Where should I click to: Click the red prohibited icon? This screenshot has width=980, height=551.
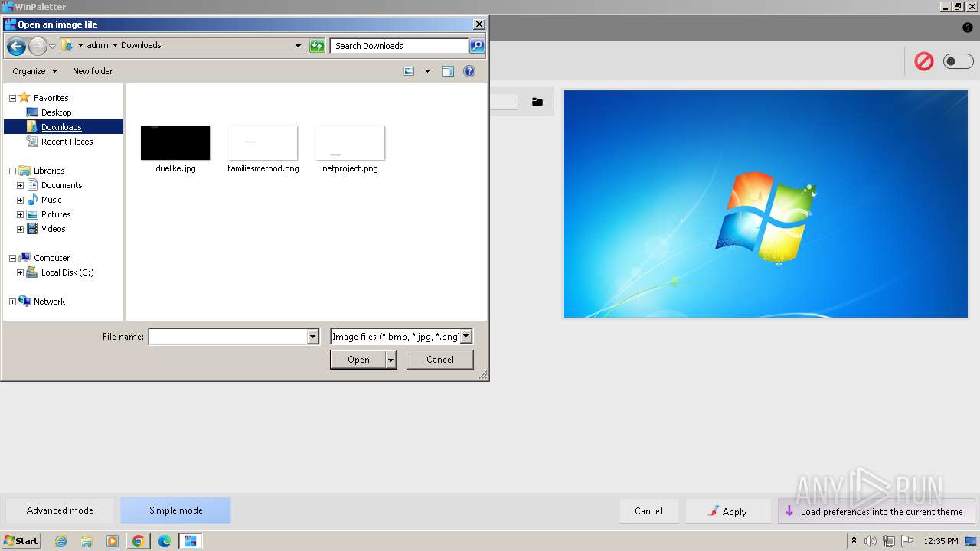pyautogui.click(x=924, y=61)
